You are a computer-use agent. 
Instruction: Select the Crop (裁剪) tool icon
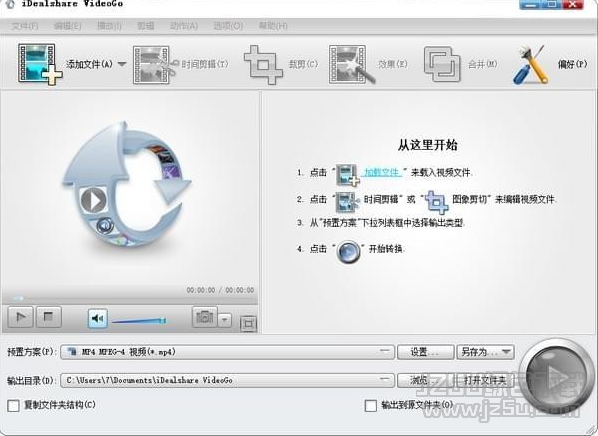(x=263, y=65)
